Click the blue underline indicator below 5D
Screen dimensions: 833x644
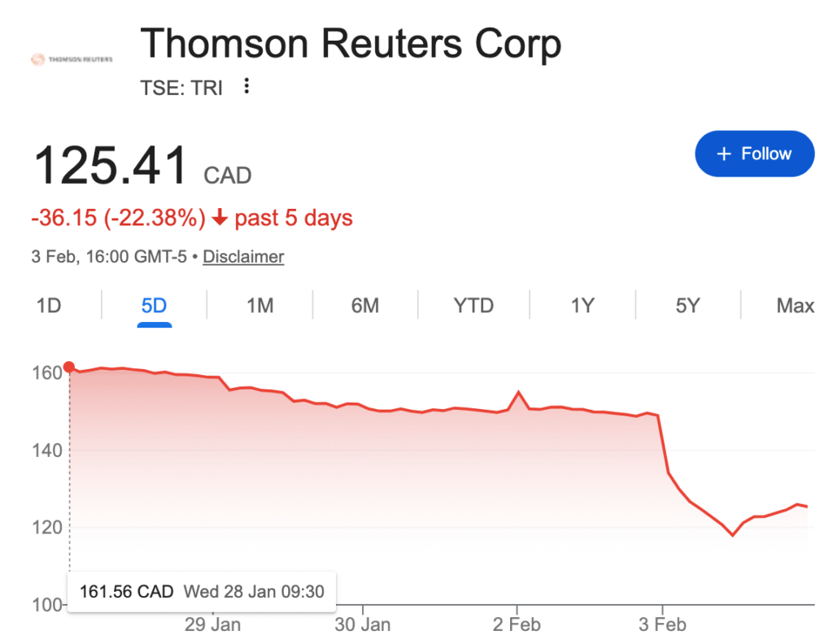(x=154, y=324)
